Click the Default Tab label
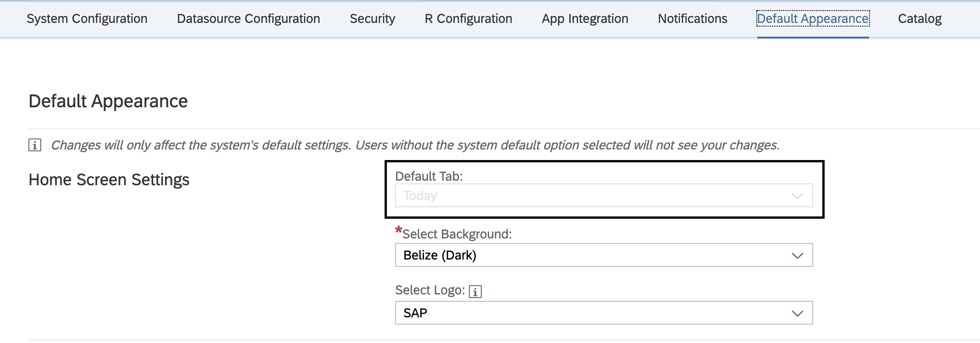Viewport: 980px width, 343px height. click(x=429, y=177)
